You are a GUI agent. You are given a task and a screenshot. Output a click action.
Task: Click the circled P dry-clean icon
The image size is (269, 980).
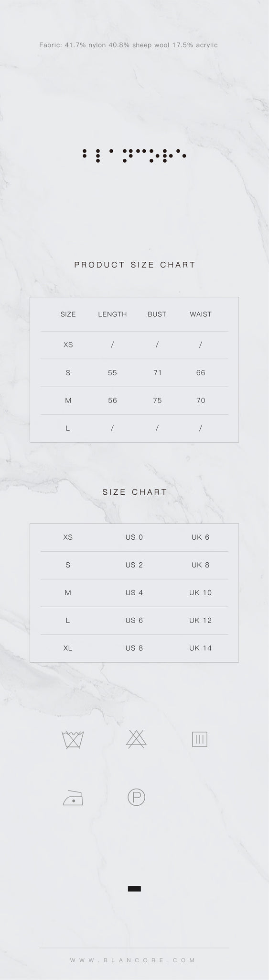[136, 797]
